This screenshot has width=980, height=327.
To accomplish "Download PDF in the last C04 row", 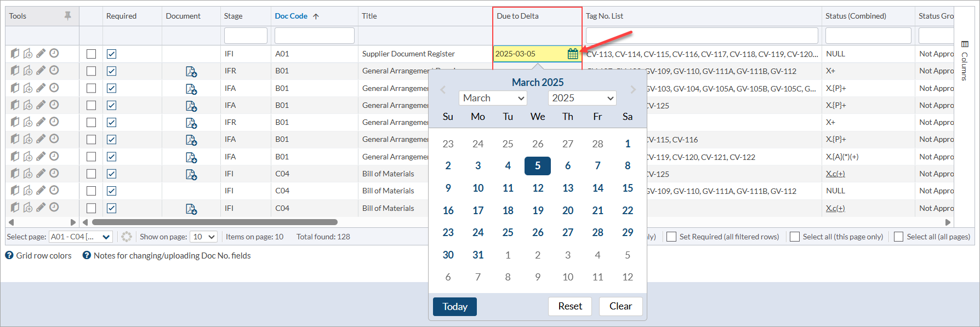I will [x=191, y=209].
